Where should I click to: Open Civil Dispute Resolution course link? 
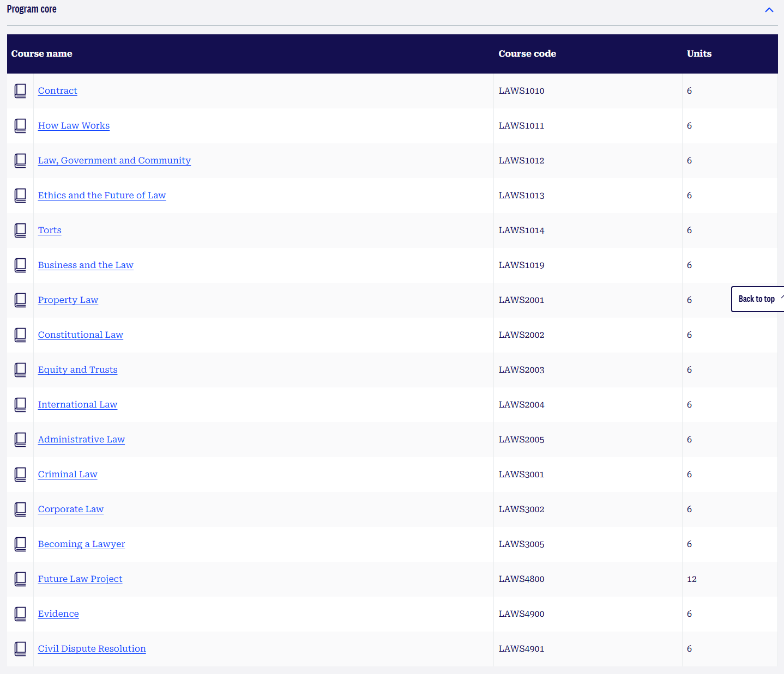tap(92, 649)
